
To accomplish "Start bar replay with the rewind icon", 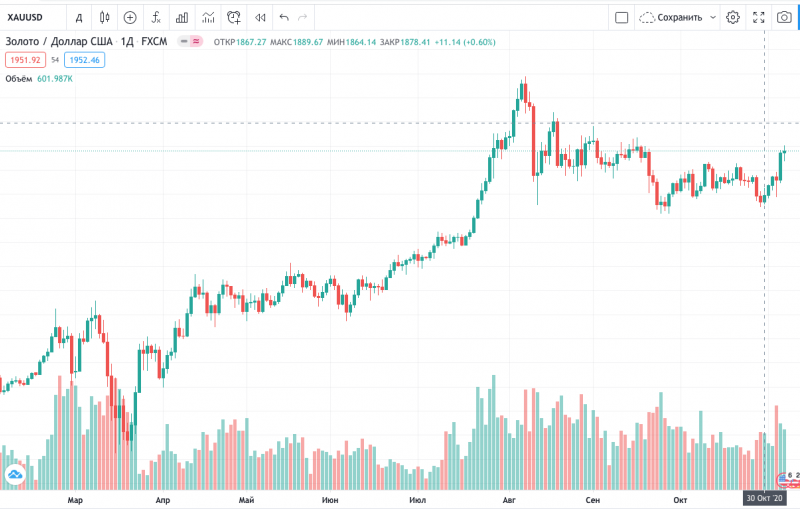I will coord(260,18).
